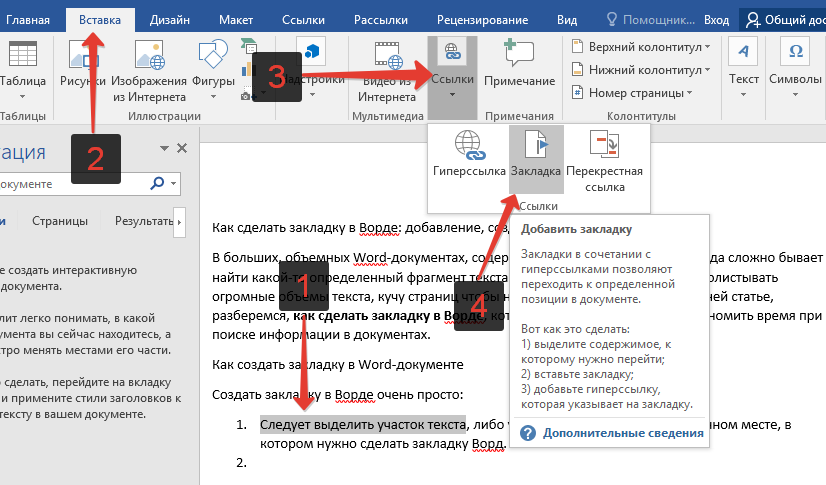
Task: Open the Страницы tab in navigation pane
Action: click(59, 221)
